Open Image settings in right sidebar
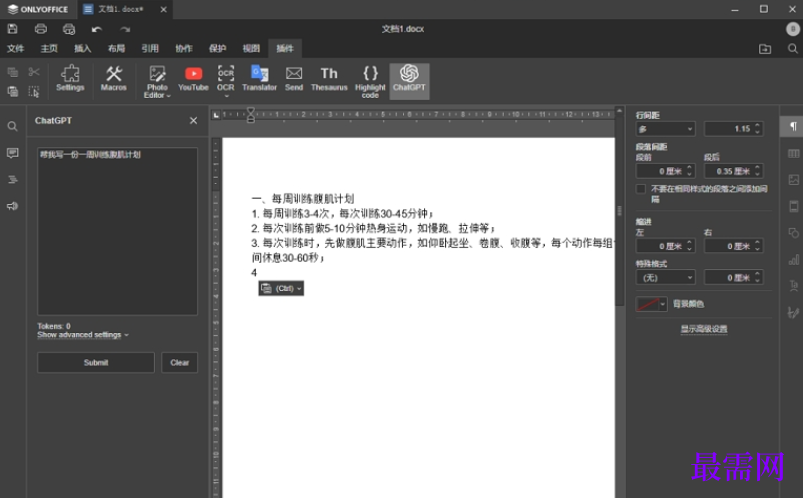This screenshot has height=498, width=803. click(x=793, y=180)
